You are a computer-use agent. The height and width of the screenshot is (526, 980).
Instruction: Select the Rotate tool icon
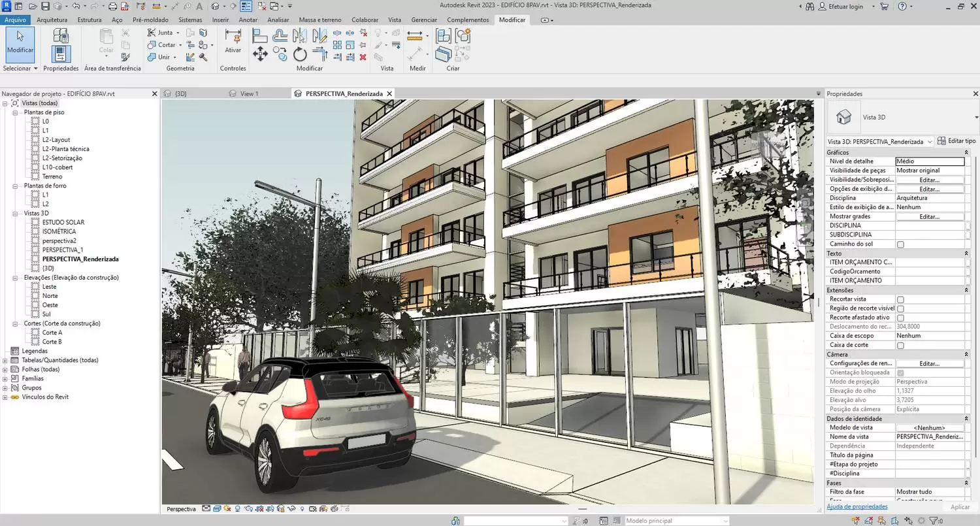click(300, 54)
